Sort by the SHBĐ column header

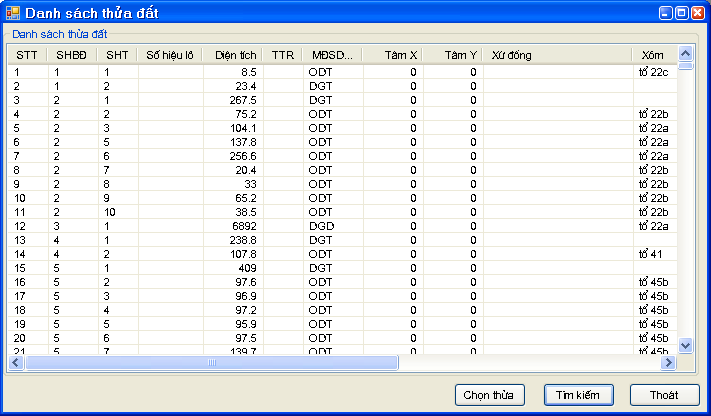[x=72, y=55]
